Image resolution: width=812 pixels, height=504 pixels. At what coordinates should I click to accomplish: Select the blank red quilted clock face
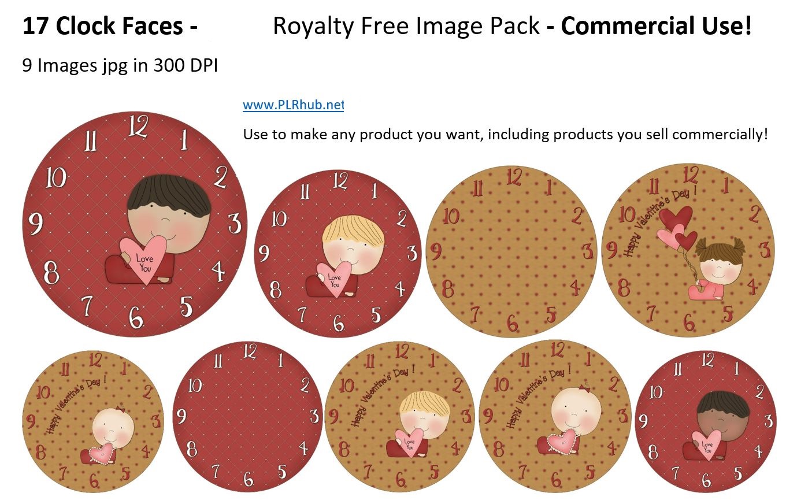pyautogui.click(x=247, y=417)
